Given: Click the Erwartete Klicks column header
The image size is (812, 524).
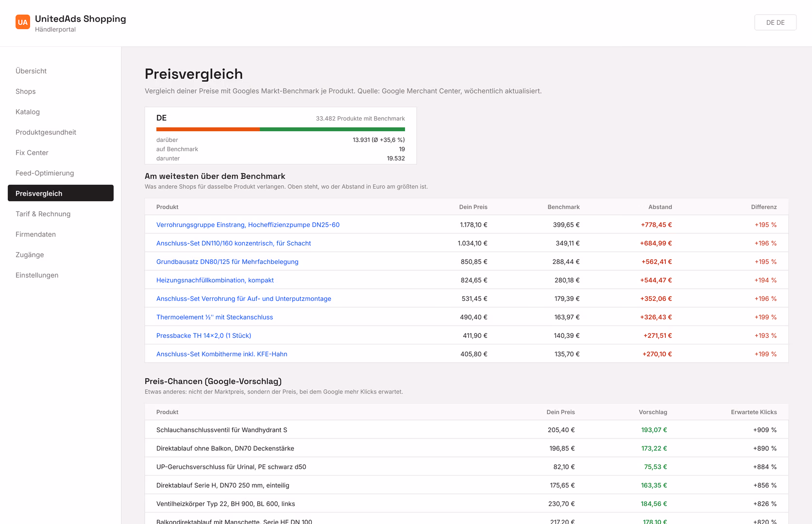Looking at the screenshot, I should point(754,412).
